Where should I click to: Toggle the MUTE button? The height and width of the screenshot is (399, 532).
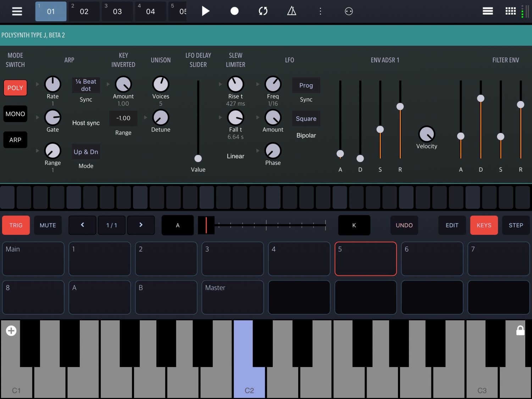(x=48, y=225)
